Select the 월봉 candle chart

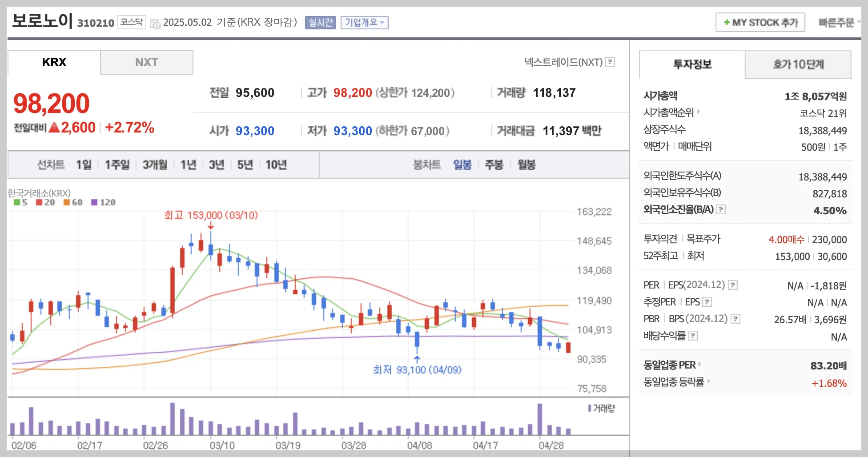pyautogui.click(x=526, y=165)
